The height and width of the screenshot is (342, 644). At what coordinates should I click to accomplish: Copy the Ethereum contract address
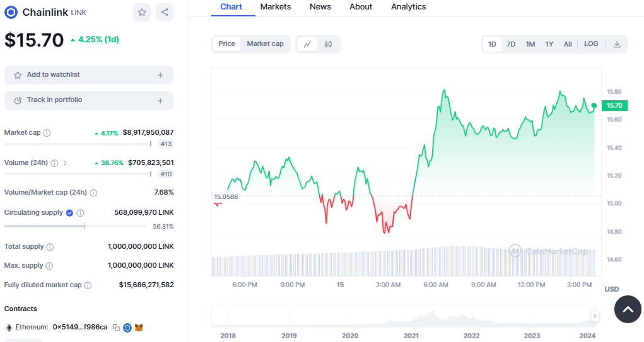116,328
